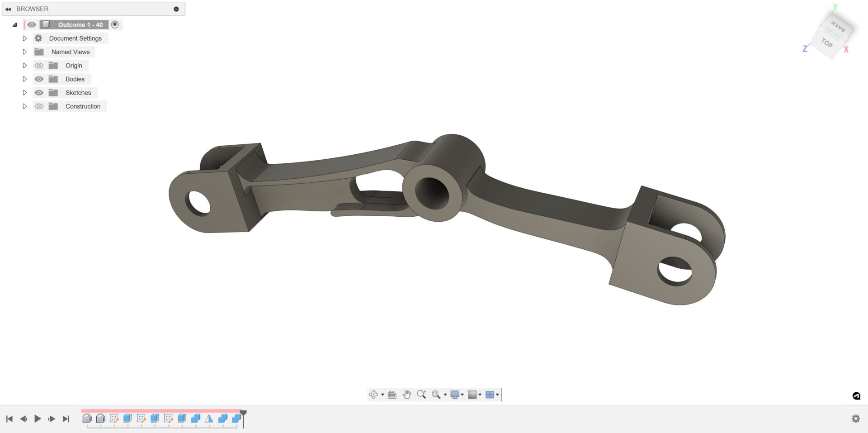Open Document Settings in the browser
868x433 pixels.
tap(75, 38)
